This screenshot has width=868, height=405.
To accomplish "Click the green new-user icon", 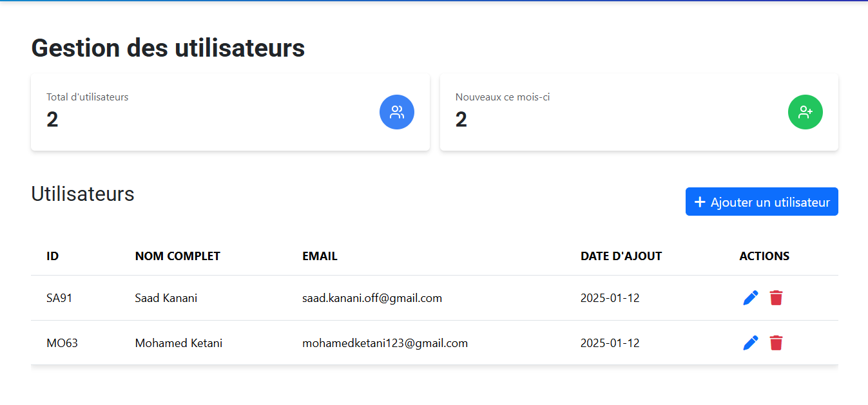I will point(805,112).
